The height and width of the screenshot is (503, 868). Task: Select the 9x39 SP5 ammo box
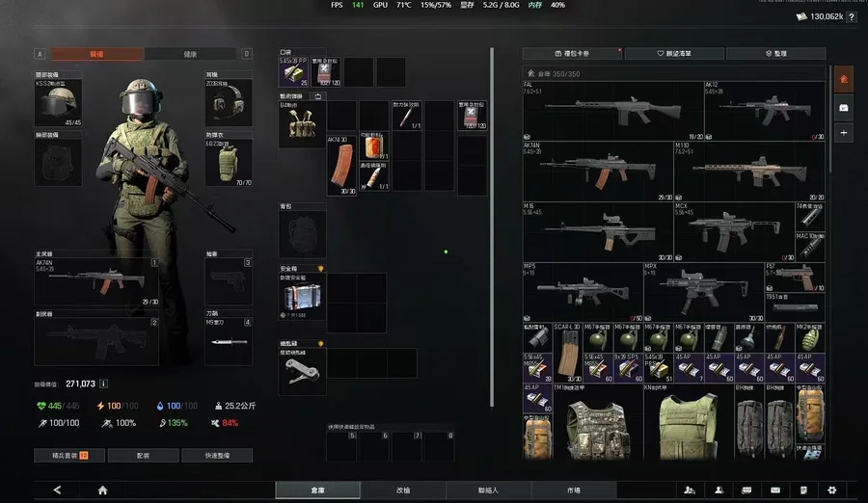(628, 367)
